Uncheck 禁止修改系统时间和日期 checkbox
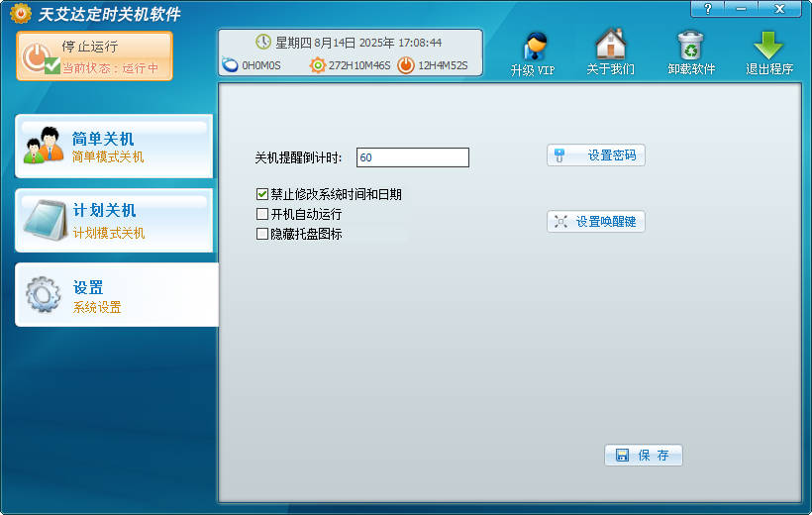 (x=262, y=194)
